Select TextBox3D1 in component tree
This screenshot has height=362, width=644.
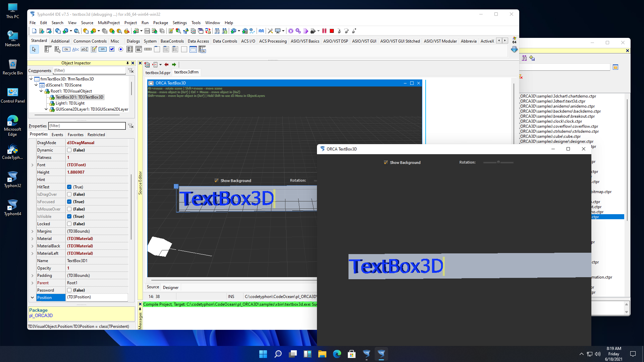pos(79,97)
